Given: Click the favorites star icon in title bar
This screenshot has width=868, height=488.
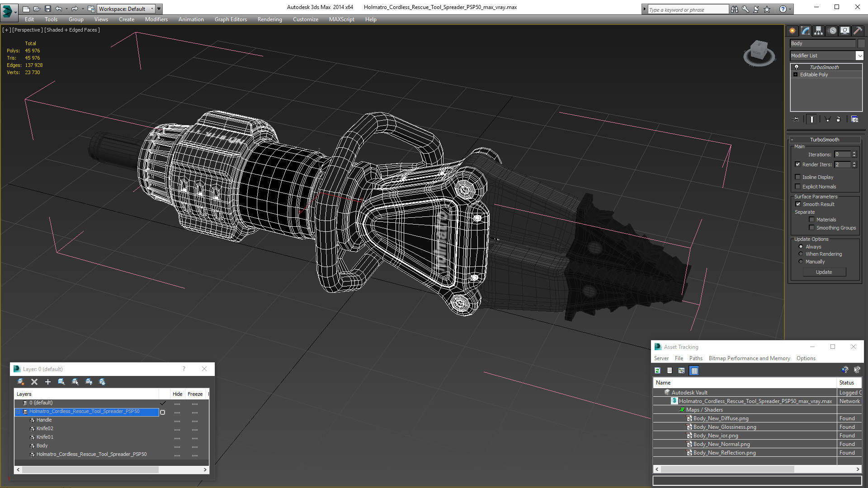Looking at the screenshot, I should pyautogui.click(x=767, y=9).
